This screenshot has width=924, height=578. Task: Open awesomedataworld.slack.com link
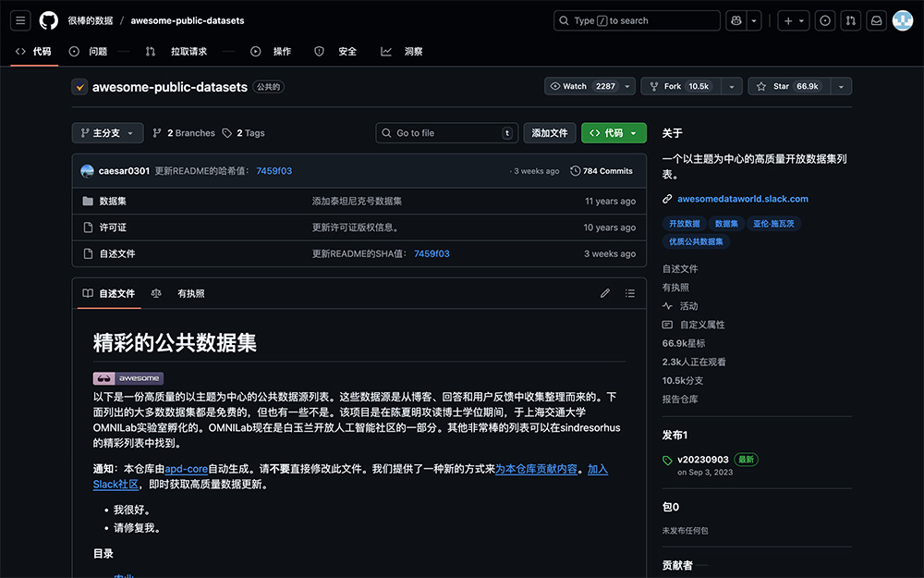point(743,199)
